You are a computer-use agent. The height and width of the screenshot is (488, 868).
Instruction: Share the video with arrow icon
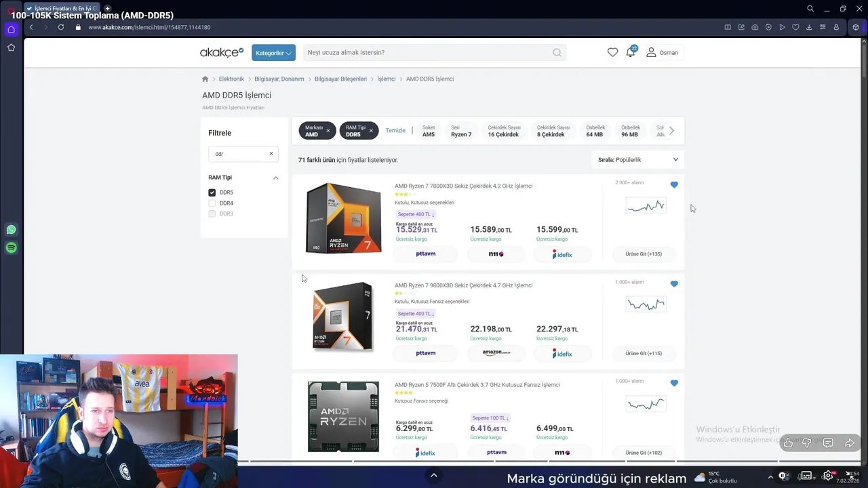(x=850, y=443)
